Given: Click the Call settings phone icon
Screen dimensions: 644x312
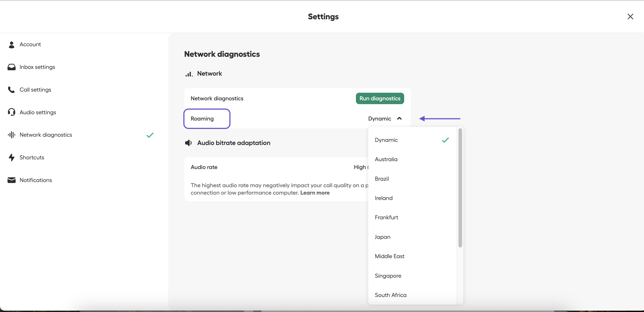Looking at the screenshot, I should (11, 90).
